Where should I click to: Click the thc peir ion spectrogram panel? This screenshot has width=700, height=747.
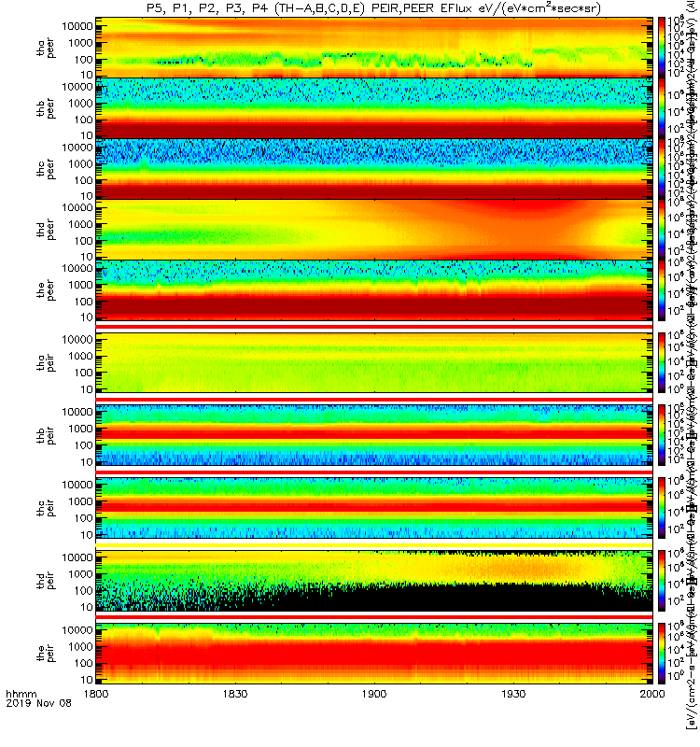click(x=374, y=508)
